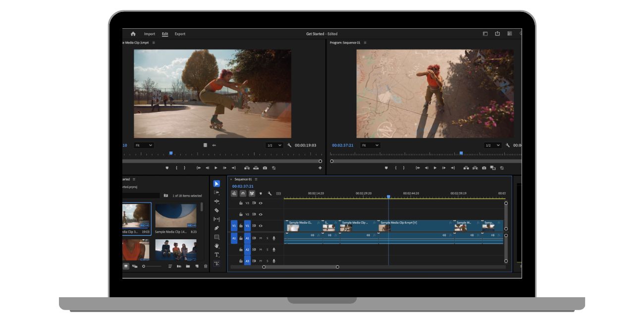This screenshot has width=644, height=322.
Task: Mute audio track A2
Action: [x=260, y=249]
